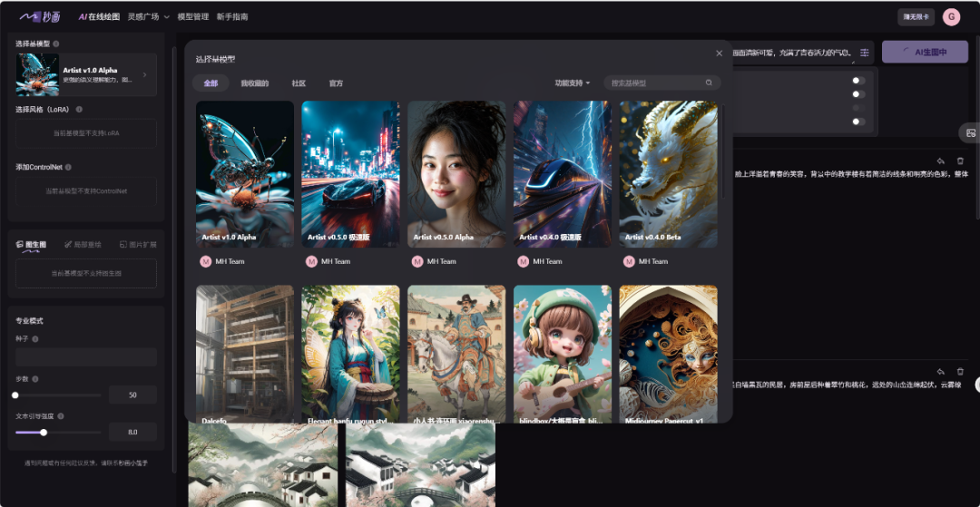
Task: Click the 步数 value field showing 50
Action: pyautogui.click(x=132, y=395)
